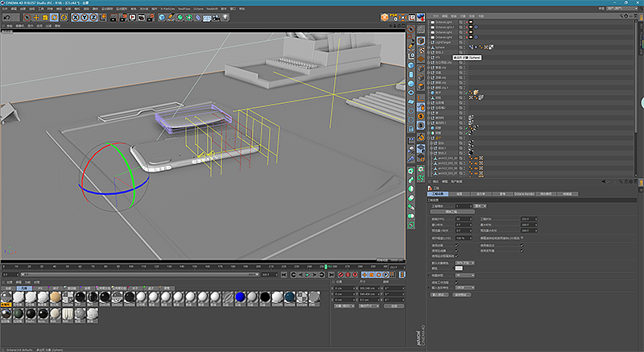The image size is (644, 352).
Task: Switch to the 动力学 attribute tab
Action: pyautogui.click(x=481, y=194)
